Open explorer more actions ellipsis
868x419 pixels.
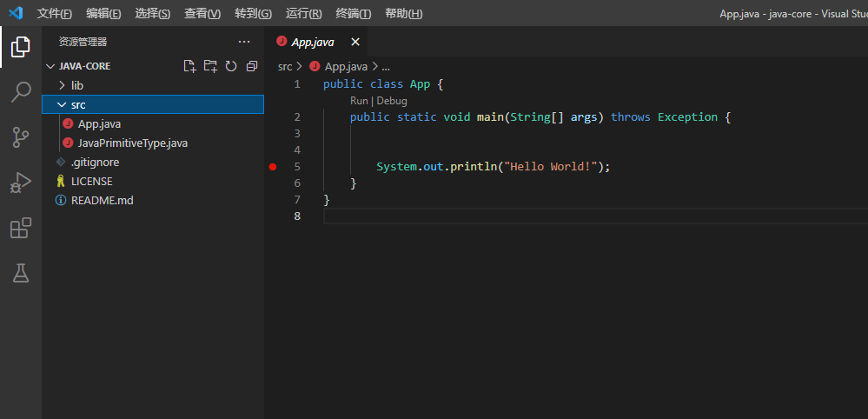click(243, 42)
